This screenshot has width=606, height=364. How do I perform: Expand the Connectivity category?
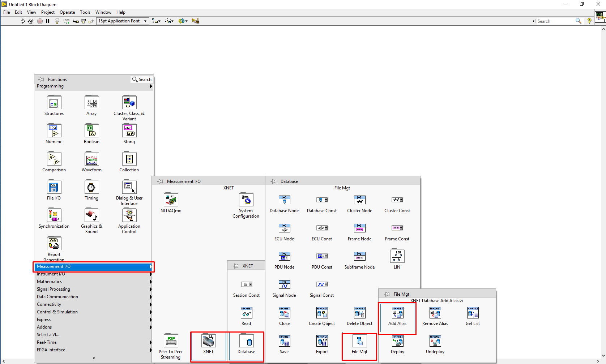(94, 304)
